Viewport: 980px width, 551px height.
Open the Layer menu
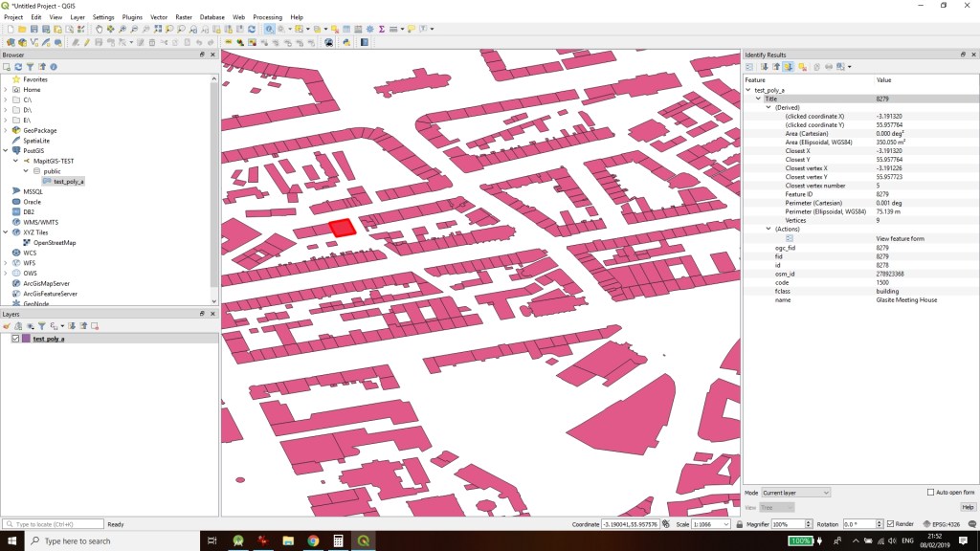coord(78,17)
